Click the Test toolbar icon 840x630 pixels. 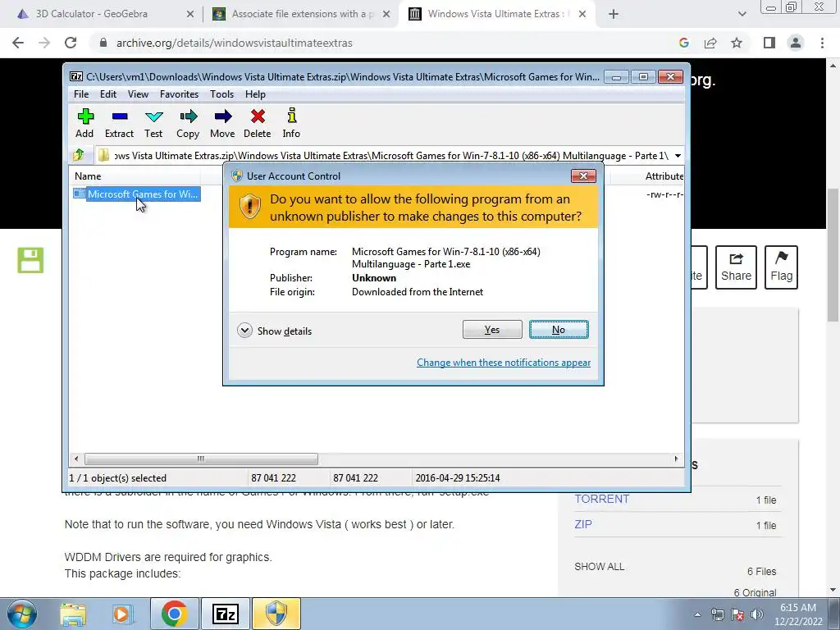153,124
